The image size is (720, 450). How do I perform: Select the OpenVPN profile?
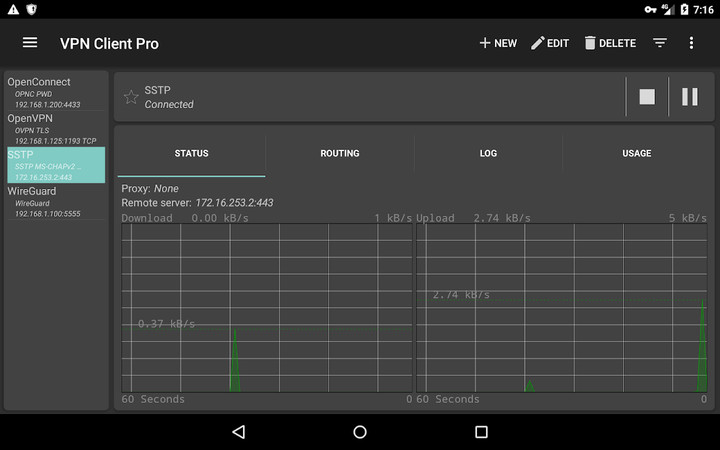[56, 129]
